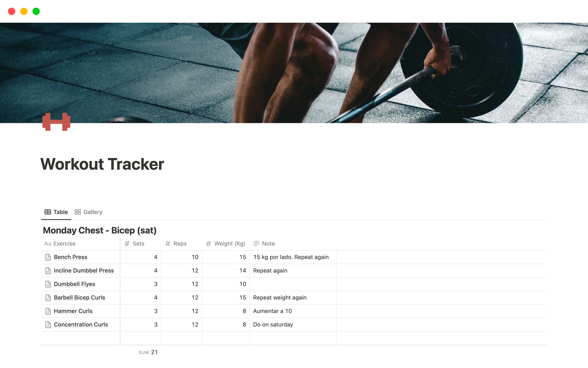Click the red dumbbell page icon
The width and height of the screenshot is (588, 368).
56,122
